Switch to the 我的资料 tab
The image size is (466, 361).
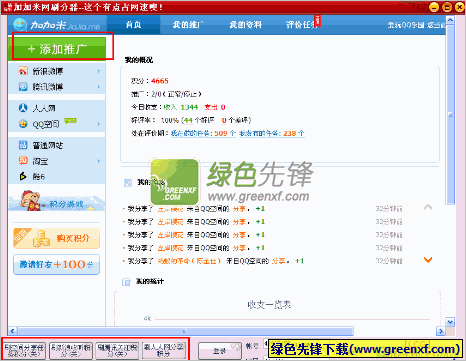coord(246,25)
